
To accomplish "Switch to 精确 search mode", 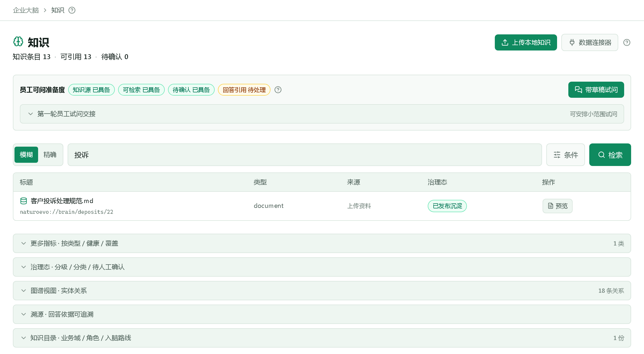I will tap(50, 155).
